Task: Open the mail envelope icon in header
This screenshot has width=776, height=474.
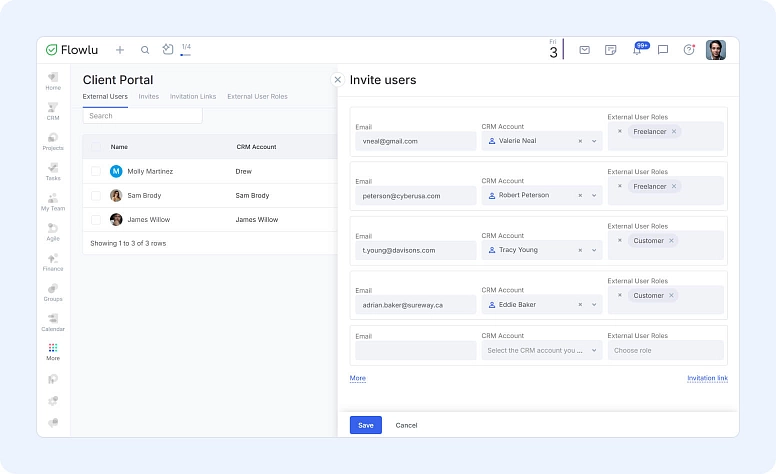Action: coord(584,50)
